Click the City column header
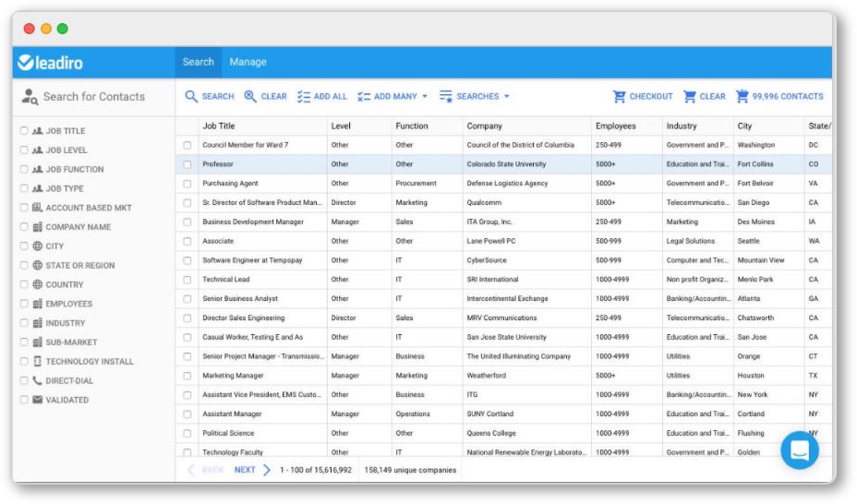 (744, 126)
